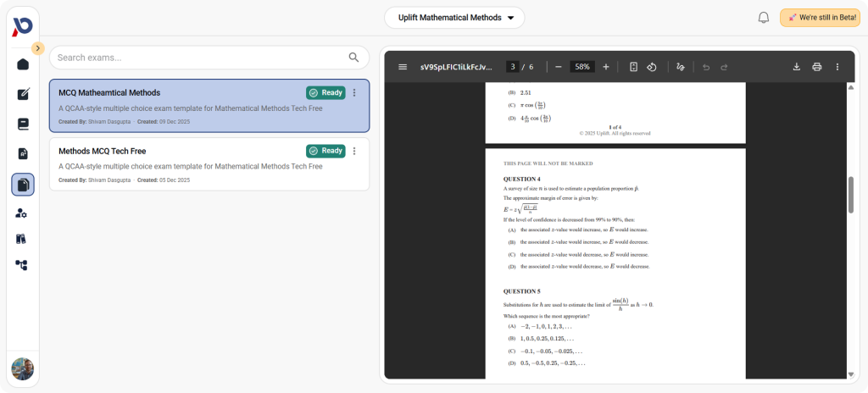The height and width of the screenshot is (393, 868).
Task: Open the Uplift Mathematical Methods dropdown
Action: (x=454, y=18)
